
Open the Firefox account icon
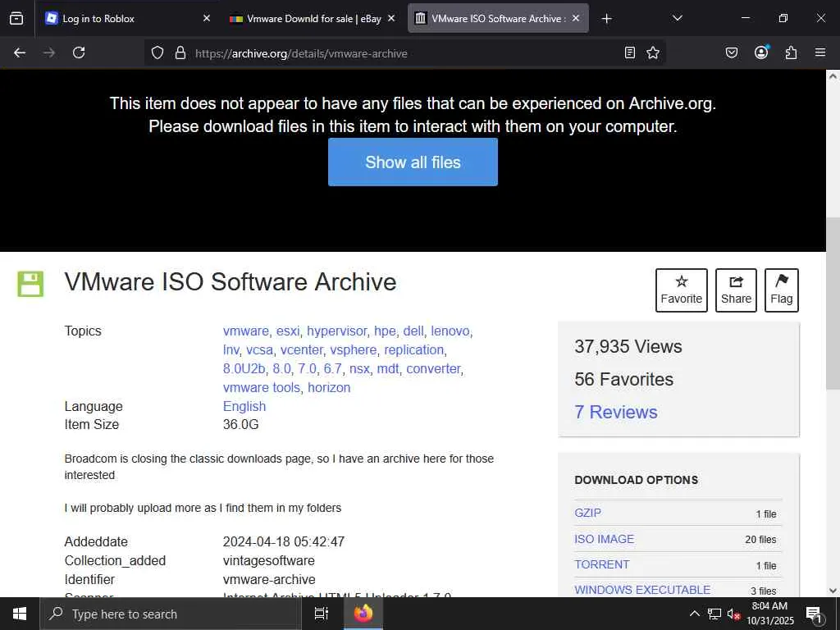[761, 52]
